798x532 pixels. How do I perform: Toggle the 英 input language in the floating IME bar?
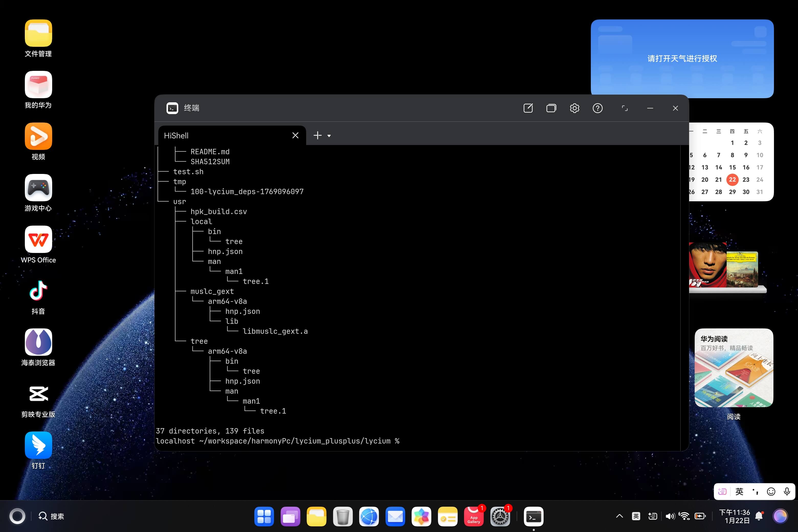[739, 492]
